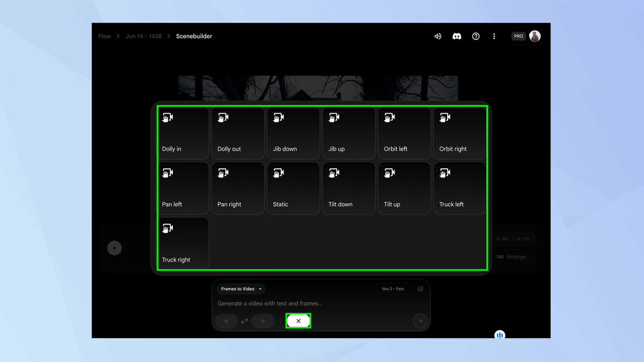Open the Discord link icon
The image size is (644, 362).
click(x=457, y=36)
